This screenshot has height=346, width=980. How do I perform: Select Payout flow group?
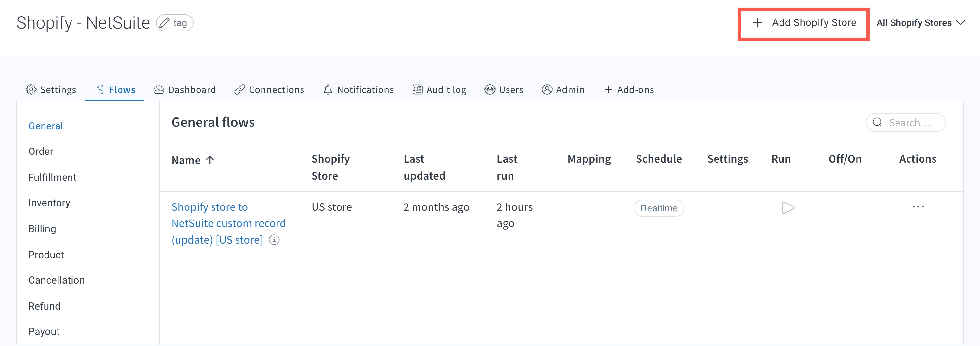(44, 332)
